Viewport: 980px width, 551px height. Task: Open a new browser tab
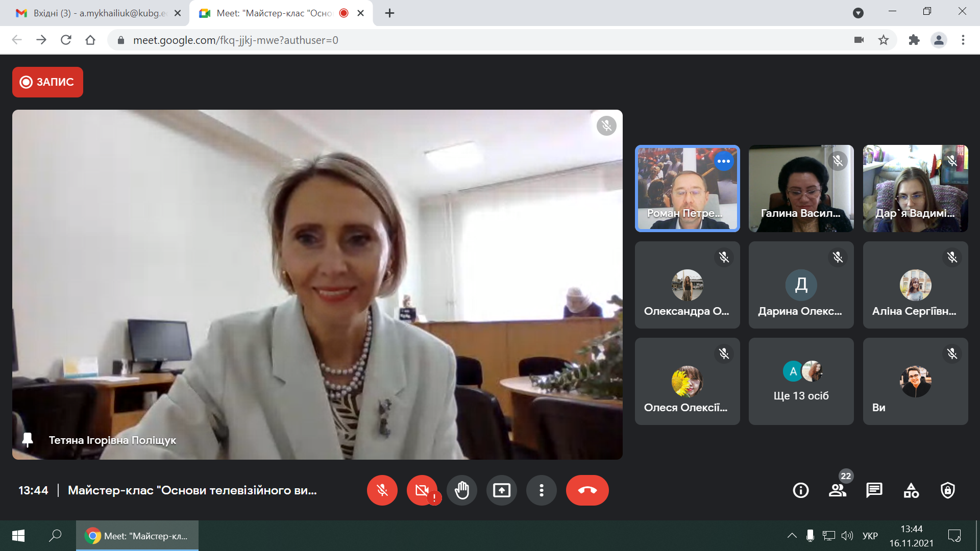[x=389, y=13]
